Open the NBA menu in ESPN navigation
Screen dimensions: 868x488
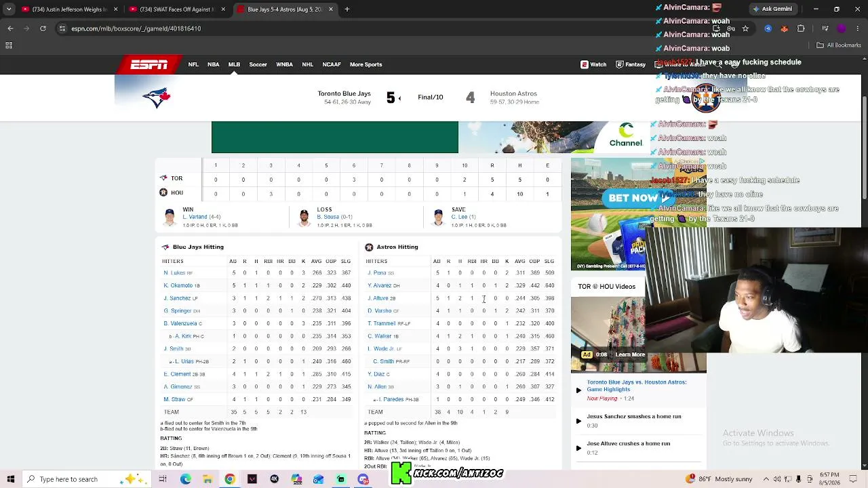click(x=214, y=64)
